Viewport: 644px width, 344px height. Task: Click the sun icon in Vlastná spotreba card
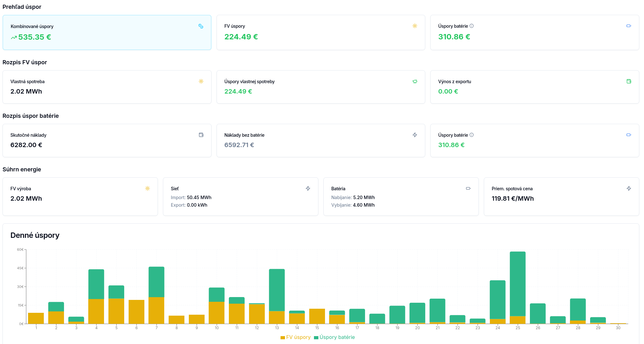[x=201, y=81]
